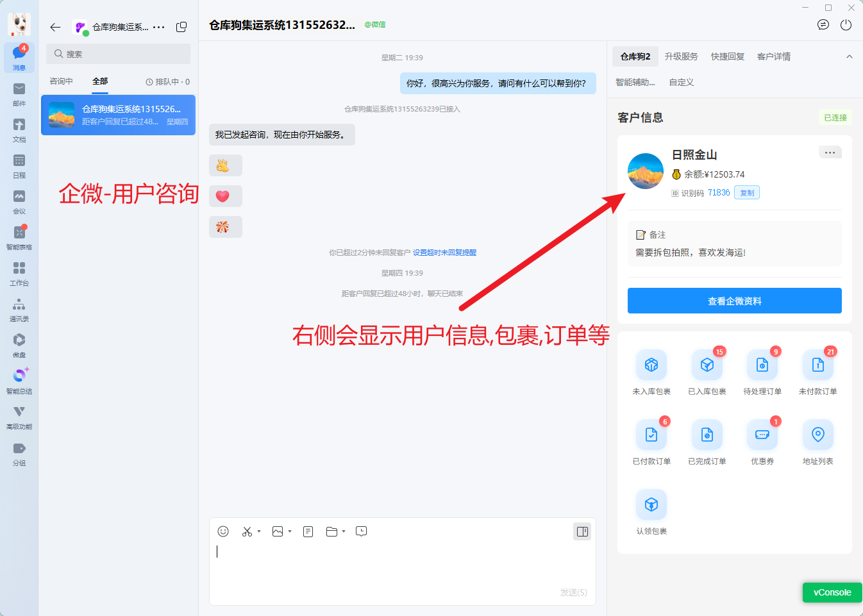This screenshot has width=863, height=616.
Task: Open the 消息 messages sidebar icon
Action: coord(19,58)
